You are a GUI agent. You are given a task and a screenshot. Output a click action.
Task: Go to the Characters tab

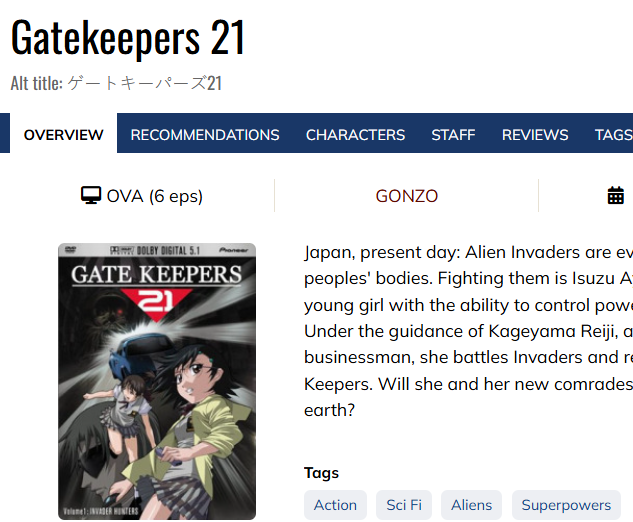[355, 134]
